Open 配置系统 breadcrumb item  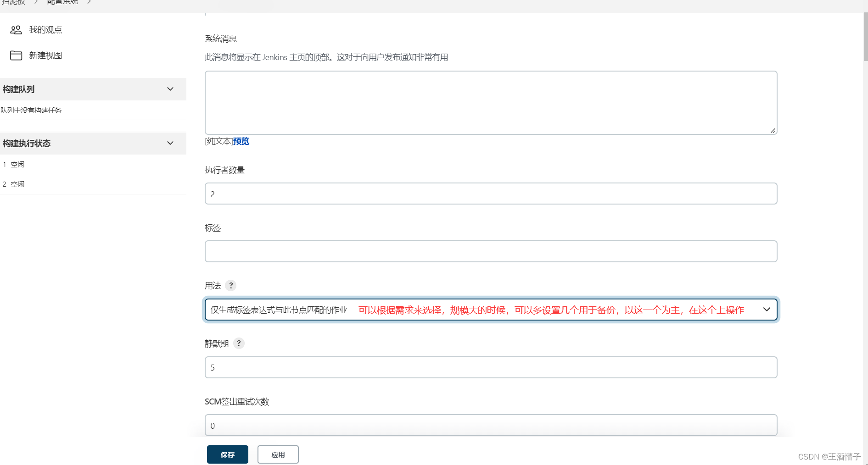click(x=63, y=2)
